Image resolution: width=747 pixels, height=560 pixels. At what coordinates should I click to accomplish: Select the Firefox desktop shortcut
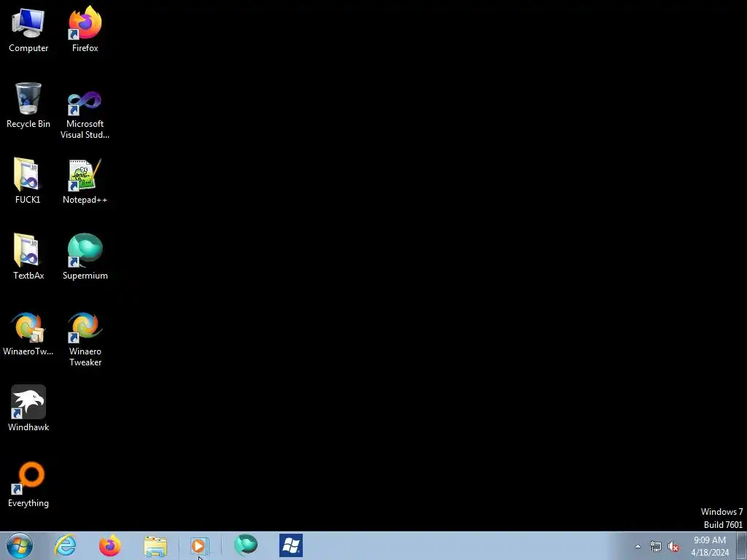tap(85, 29)
